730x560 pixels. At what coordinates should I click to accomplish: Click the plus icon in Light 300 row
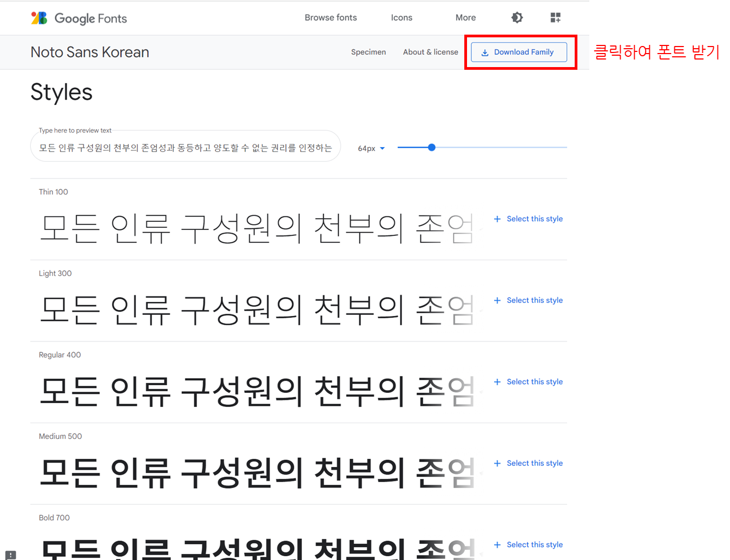(497, 300)
